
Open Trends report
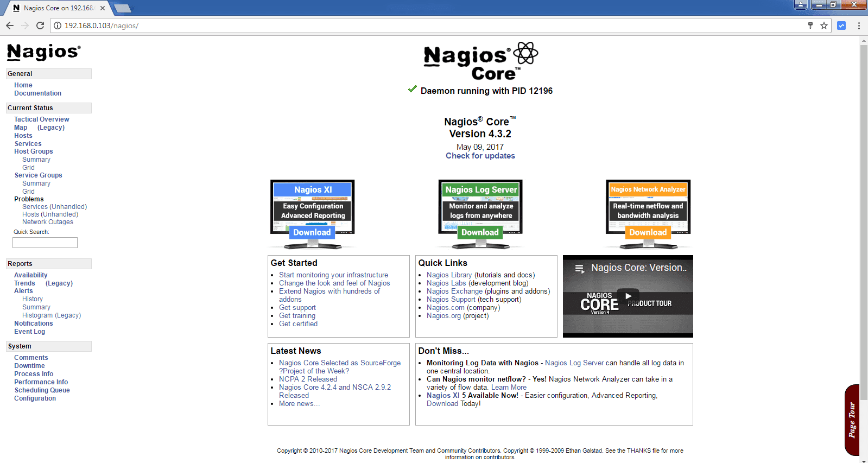(24, 283)
